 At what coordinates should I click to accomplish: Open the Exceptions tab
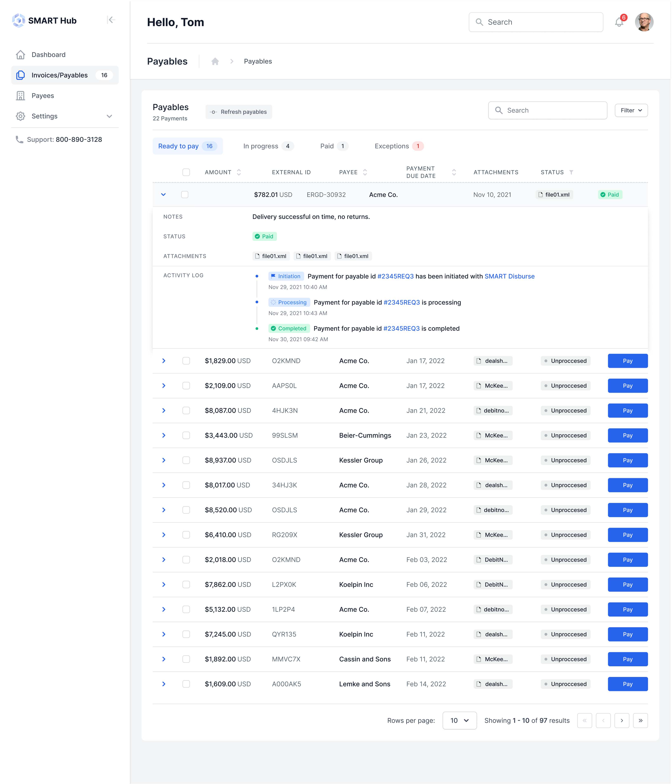click(x=399, y=146)
